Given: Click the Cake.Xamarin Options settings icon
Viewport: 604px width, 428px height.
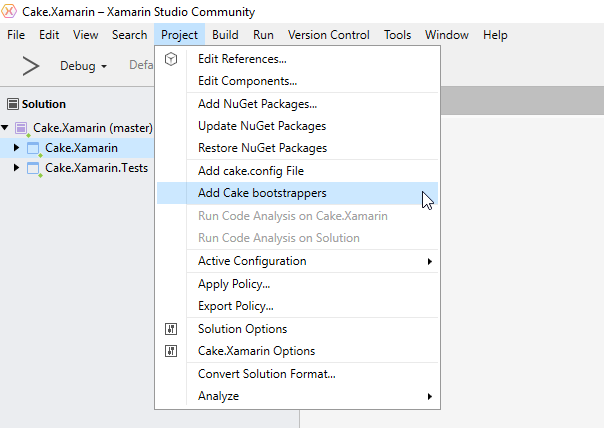Looking at the screenshot, I should (x=171, y=351).
